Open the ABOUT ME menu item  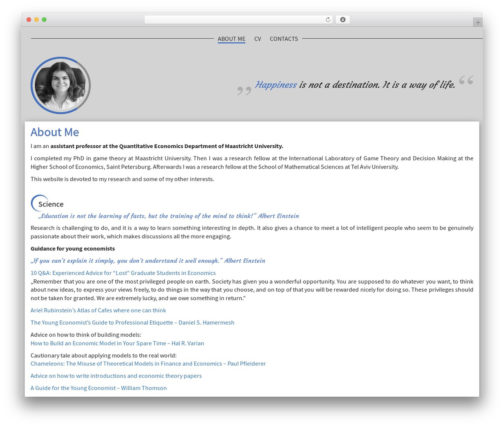(x=232, y=39)
